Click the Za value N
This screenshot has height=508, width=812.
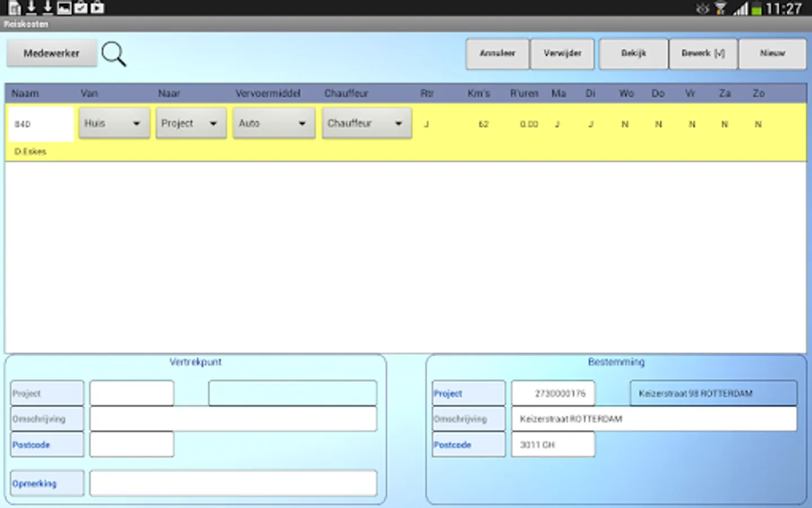point(725,124)
